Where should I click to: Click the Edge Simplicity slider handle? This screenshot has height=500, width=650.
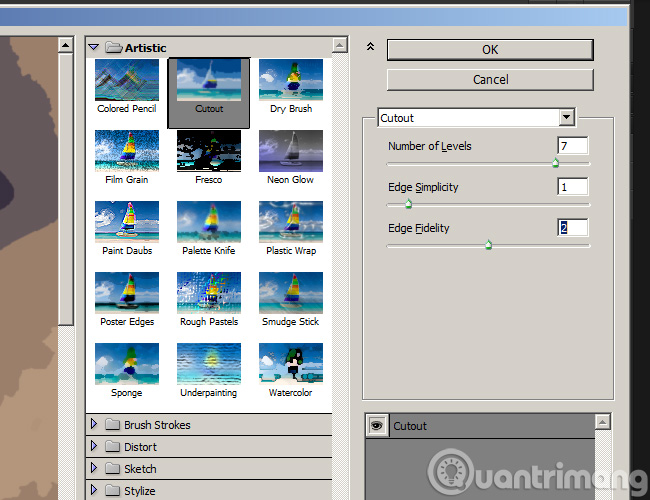408,204
